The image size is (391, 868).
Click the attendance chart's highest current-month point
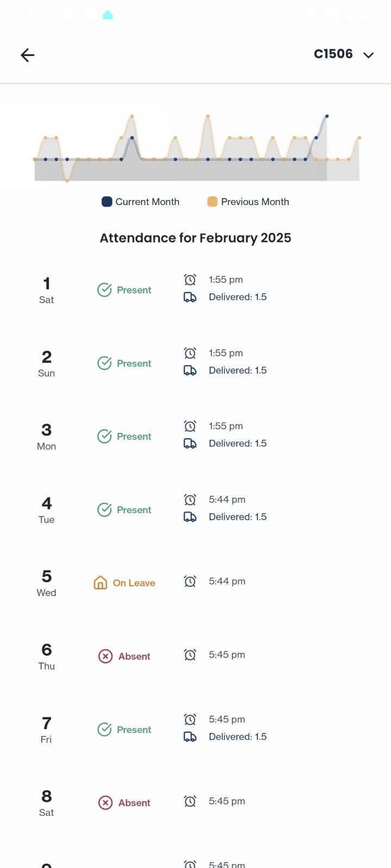(326, 116)
